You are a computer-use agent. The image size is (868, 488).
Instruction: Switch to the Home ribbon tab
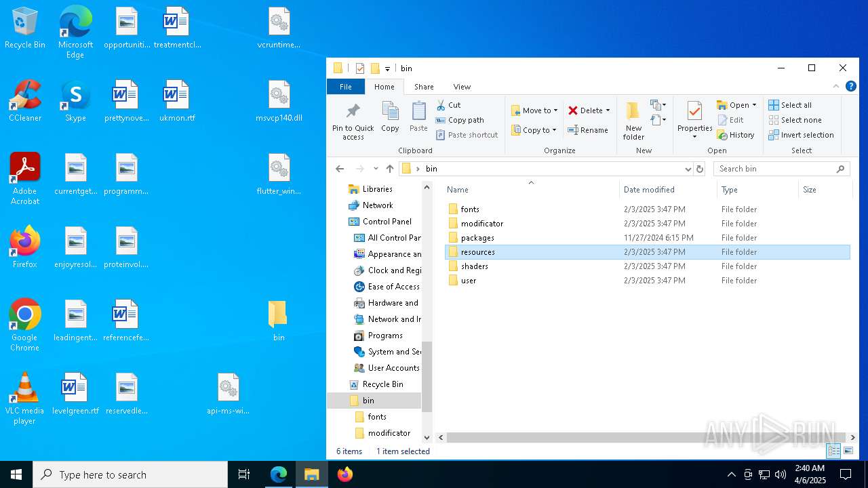[384, 87]
